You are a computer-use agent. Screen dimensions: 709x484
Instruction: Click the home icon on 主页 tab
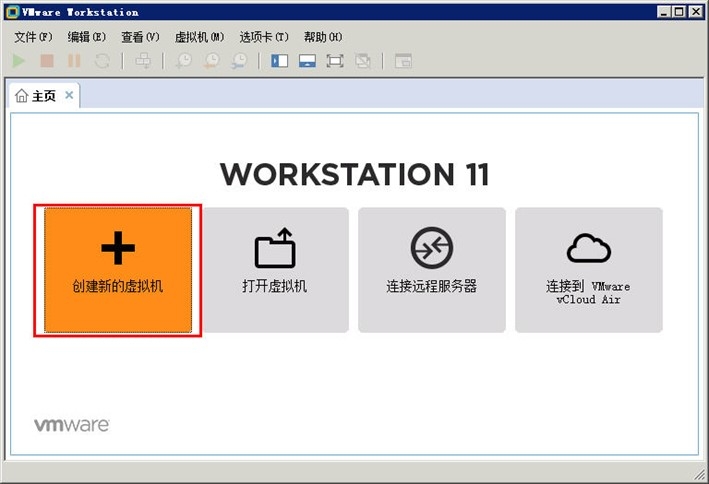(x=21, y=95)
